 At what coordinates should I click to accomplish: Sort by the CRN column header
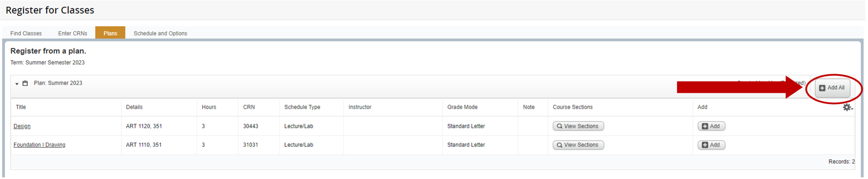[249, 107]
